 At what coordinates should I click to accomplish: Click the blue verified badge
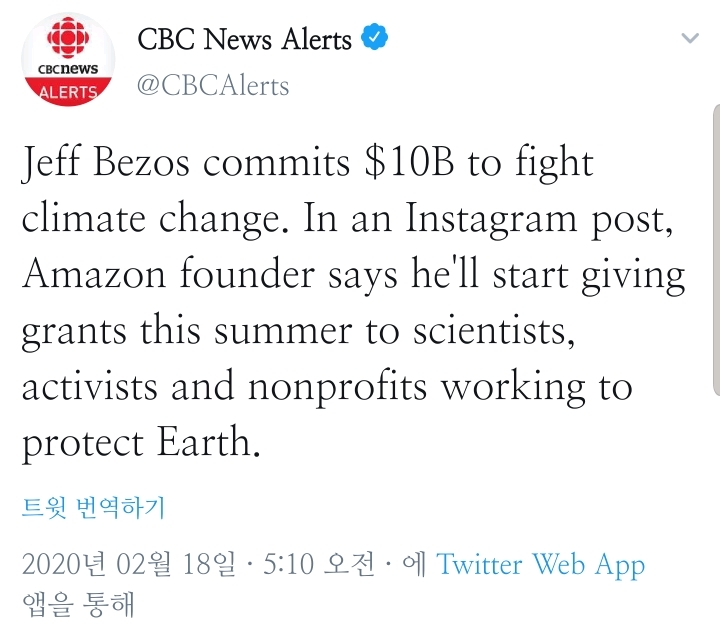click(x=375, y=39)
